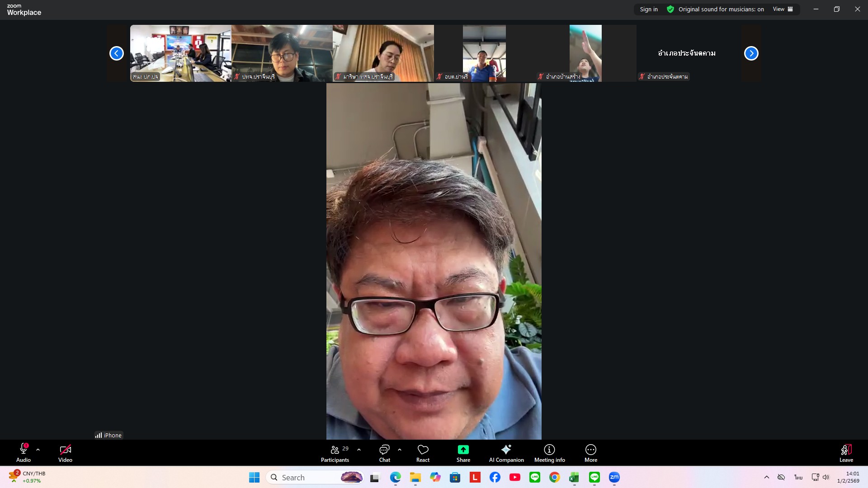The width and height of the screenshot is (868, 488).
Task: Expand audio options arrow next to Audio
Action: (38, 450)
